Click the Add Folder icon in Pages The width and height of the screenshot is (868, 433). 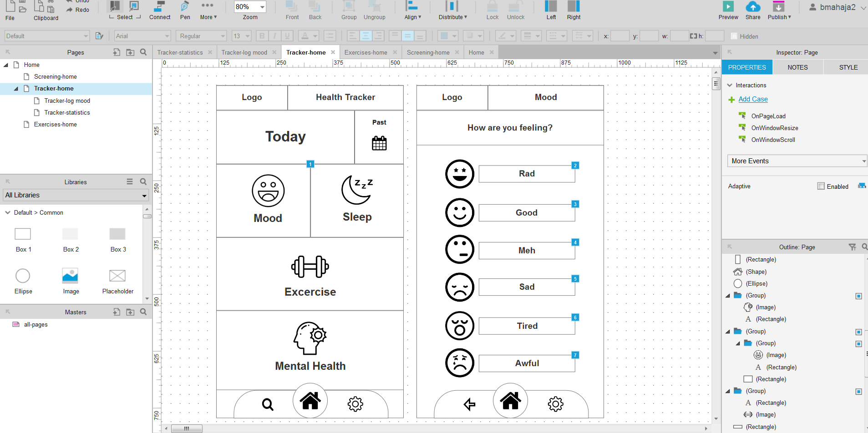(x=130, y=52)
